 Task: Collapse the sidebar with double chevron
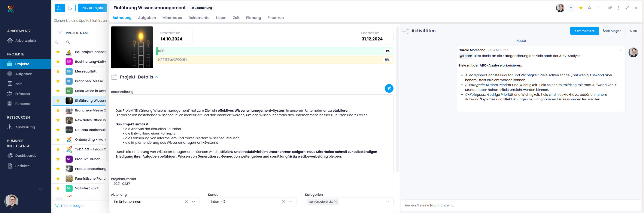41,189
